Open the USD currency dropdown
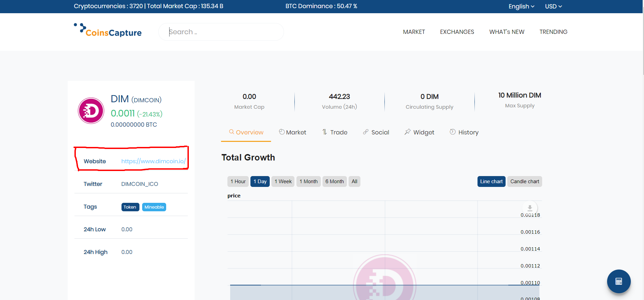 pos(553,6)
